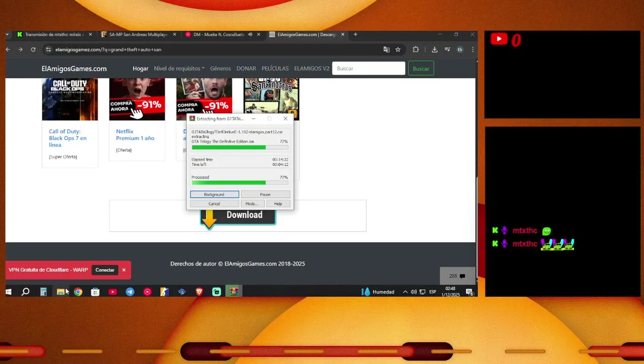Image resolution: width=644 pixels, height=364 pixels.
Task: Open PELÍCULAS in site navigation
Action: 275,68
